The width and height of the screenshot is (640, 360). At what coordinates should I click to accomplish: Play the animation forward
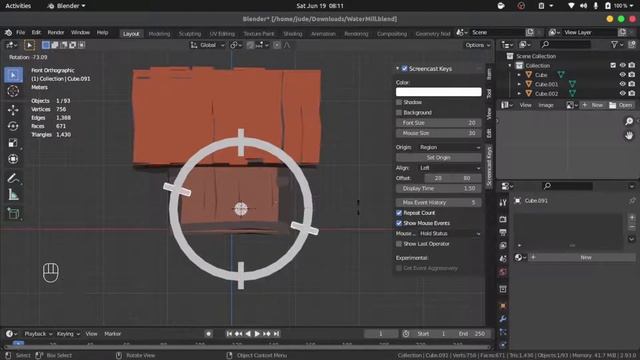coord(257,334)
